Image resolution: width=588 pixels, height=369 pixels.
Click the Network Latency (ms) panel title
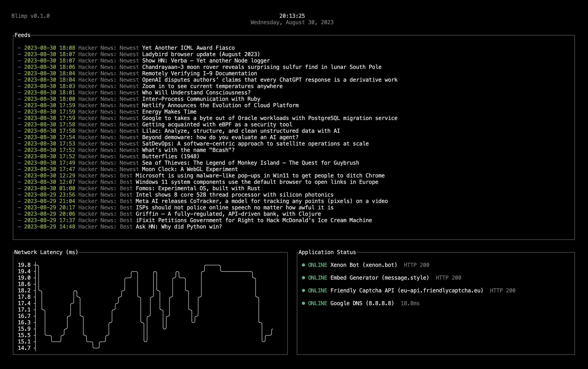tap(46, 252)
